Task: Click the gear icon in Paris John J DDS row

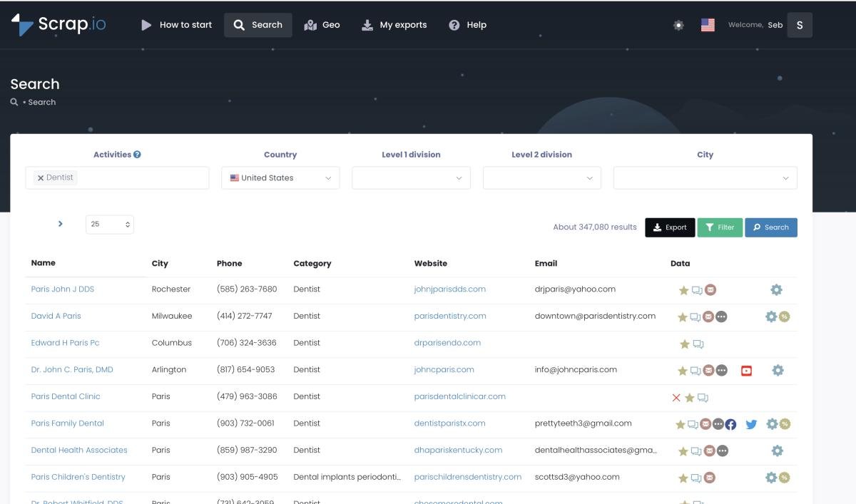Action: pyautogui.click(x=776, y=289)
